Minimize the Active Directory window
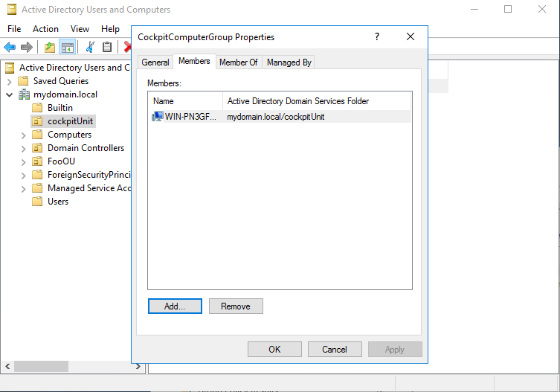 474,9
